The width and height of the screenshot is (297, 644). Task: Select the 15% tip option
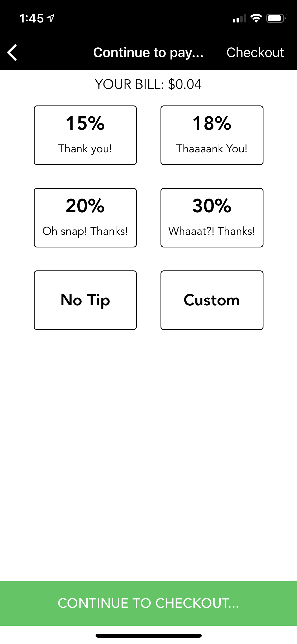85,135
